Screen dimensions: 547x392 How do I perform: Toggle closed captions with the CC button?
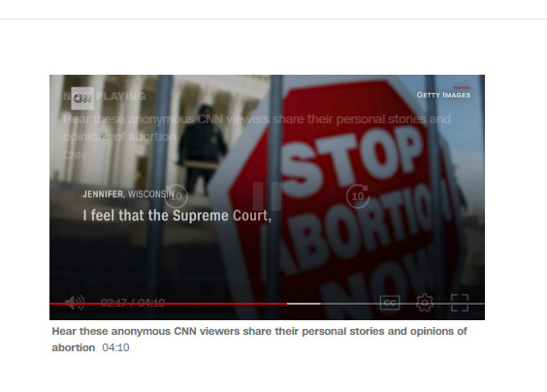pyautogui.click(x=390, y=303)
